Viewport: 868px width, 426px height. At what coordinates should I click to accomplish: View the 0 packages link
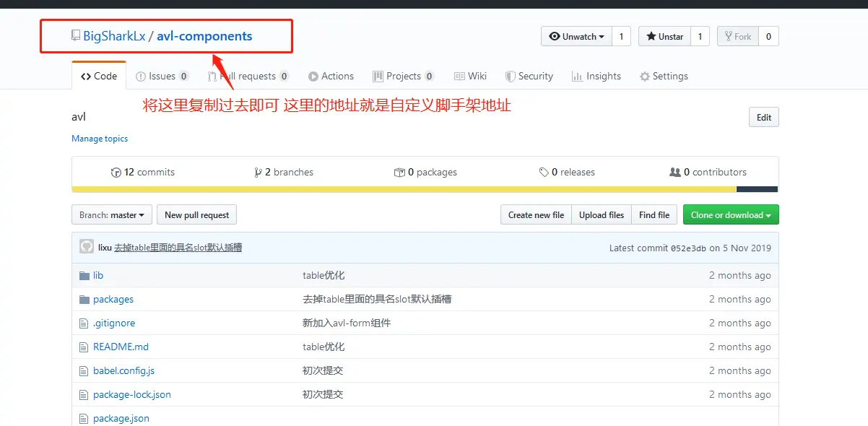425,172
